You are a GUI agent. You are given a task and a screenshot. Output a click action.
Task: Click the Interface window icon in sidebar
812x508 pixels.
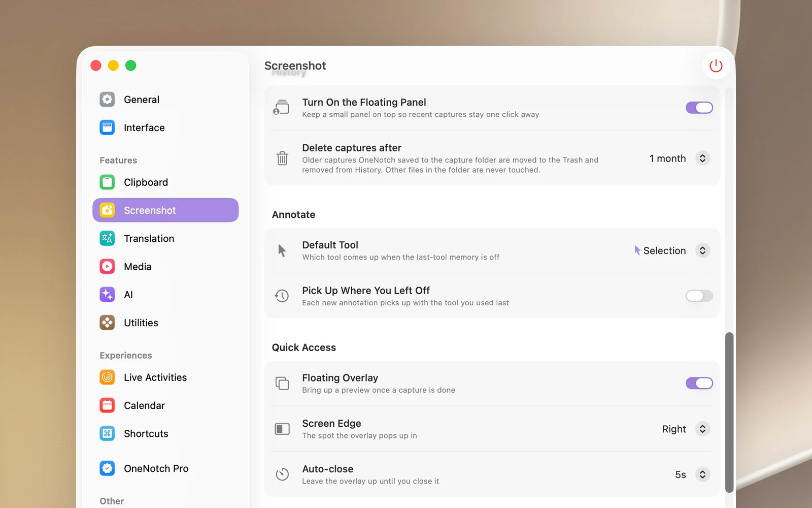click(107, 128)
